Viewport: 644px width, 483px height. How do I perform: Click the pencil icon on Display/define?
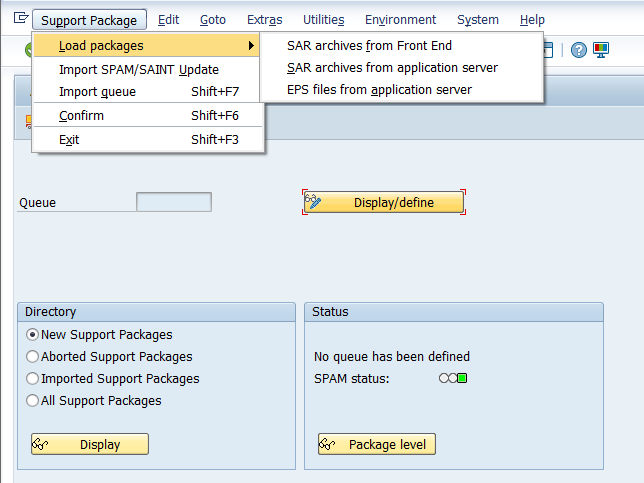click(x=313, y=202)
